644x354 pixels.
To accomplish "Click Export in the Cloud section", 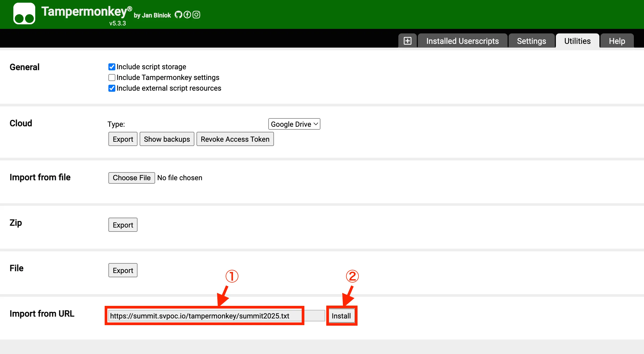I will [123, 139].
